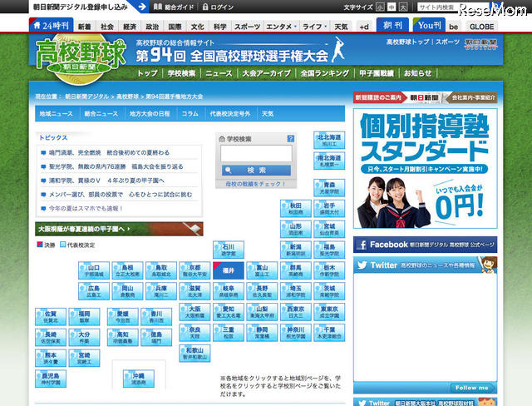Click 高校野球トップ link in header

408,42
